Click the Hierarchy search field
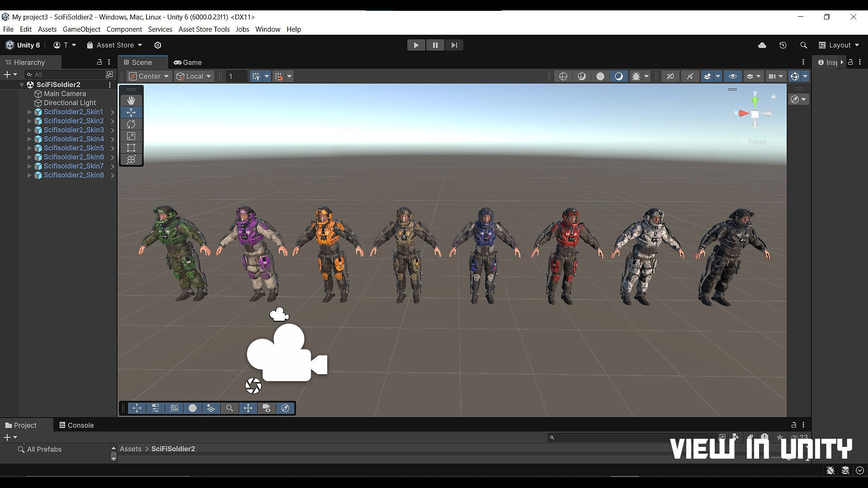Image resolution: width=868 pixels, height=488 pixels. (x=65, y=74)
